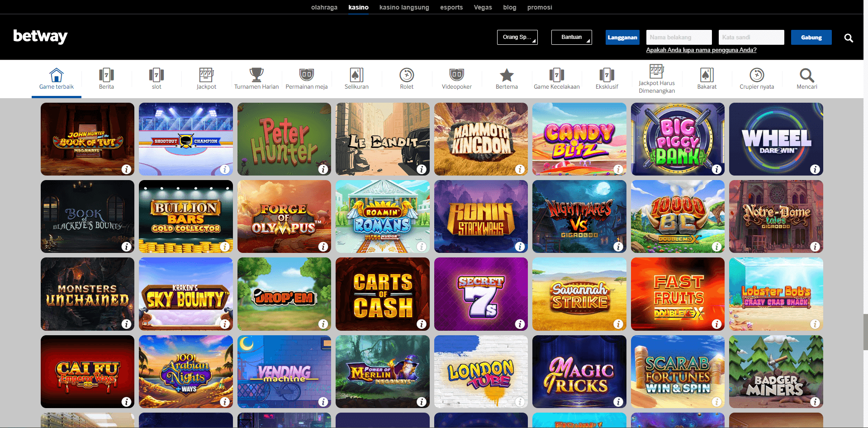The image size is (868, 428).
Task: Open the slot category icon
Action: (x=157, y=75)
